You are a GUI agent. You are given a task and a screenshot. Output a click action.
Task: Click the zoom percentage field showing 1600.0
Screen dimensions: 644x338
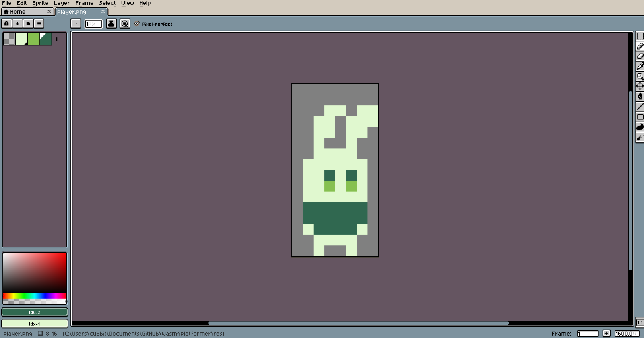[627, 333]
